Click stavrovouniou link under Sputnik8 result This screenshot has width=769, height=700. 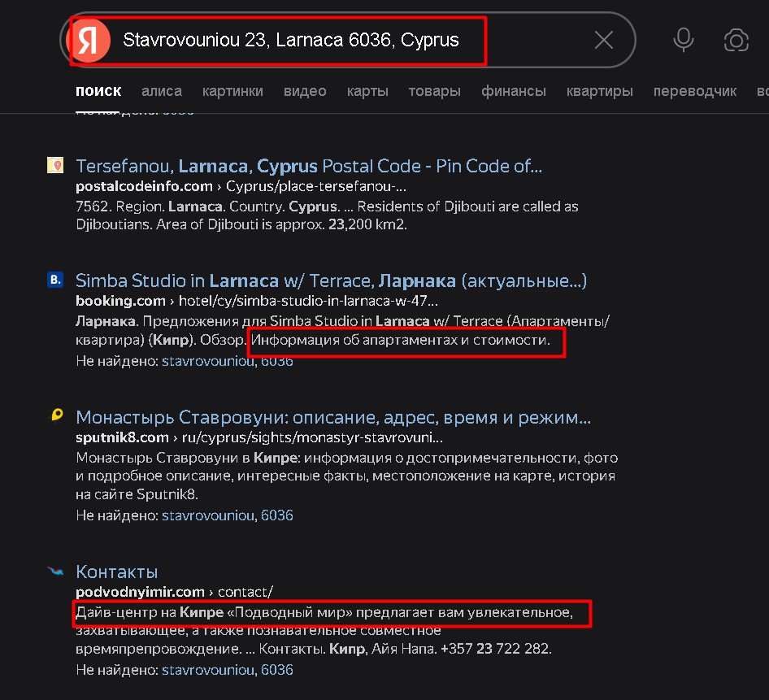(x=206, y=515)
